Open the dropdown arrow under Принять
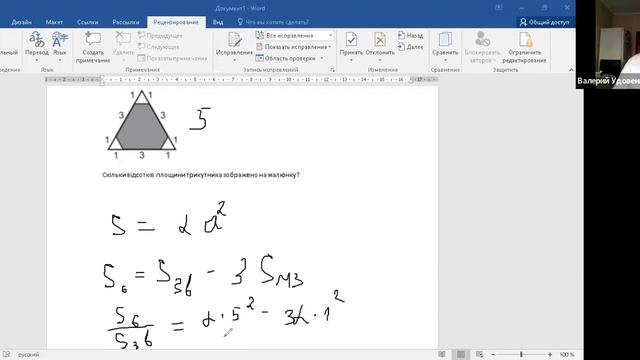 pos(351,60)
